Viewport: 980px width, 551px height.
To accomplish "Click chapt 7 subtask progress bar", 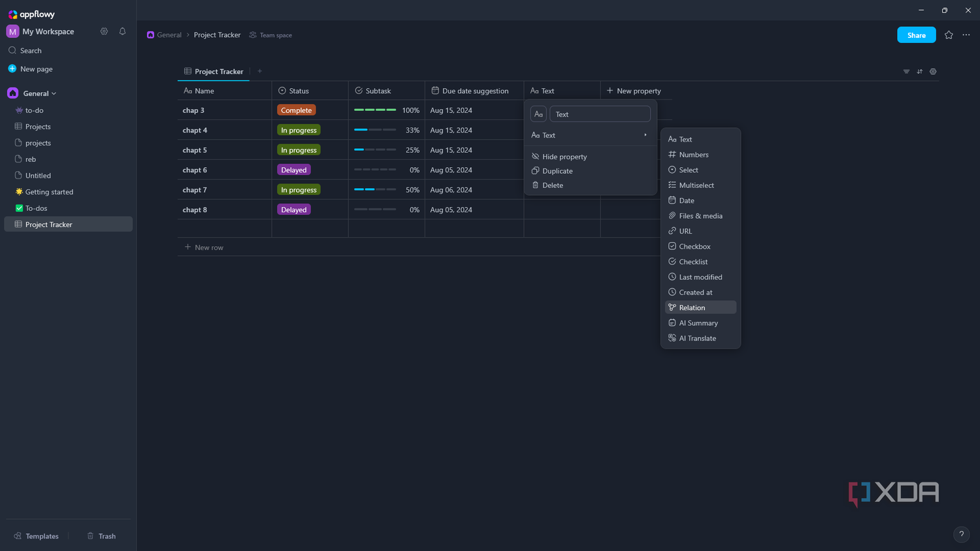I will point(375,189).
